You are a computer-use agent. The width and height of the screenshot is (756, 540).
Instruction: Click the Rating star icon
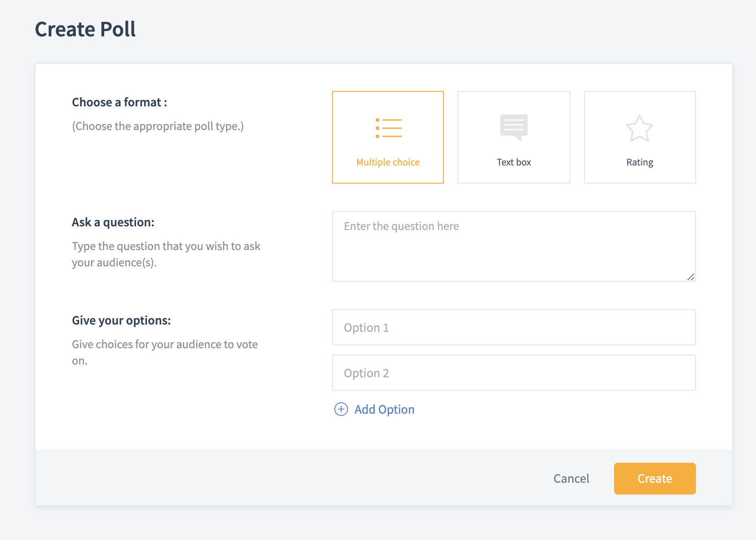(x=639, y=128)
